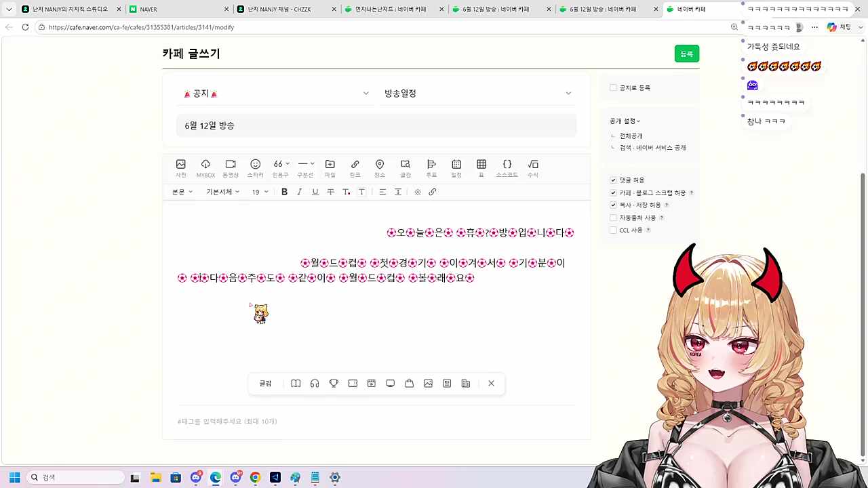Open the 공지 board dropdown

(x=275, y=94)
